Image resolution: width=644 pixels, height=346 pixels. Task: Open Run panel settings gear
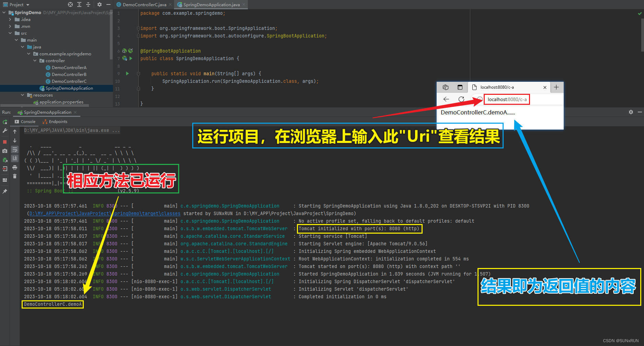pos(631,112)
